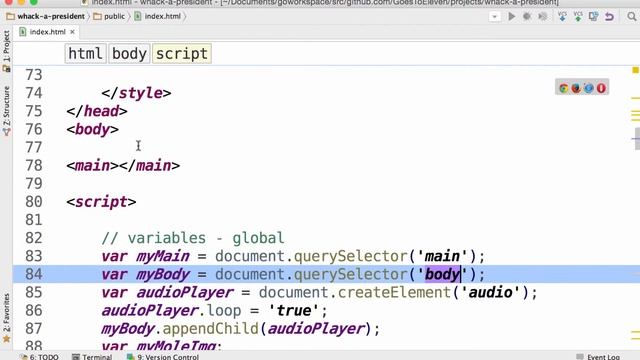Click the Revert undo arrow icon
Screen dimensions: 640x360
pos(609,16)
